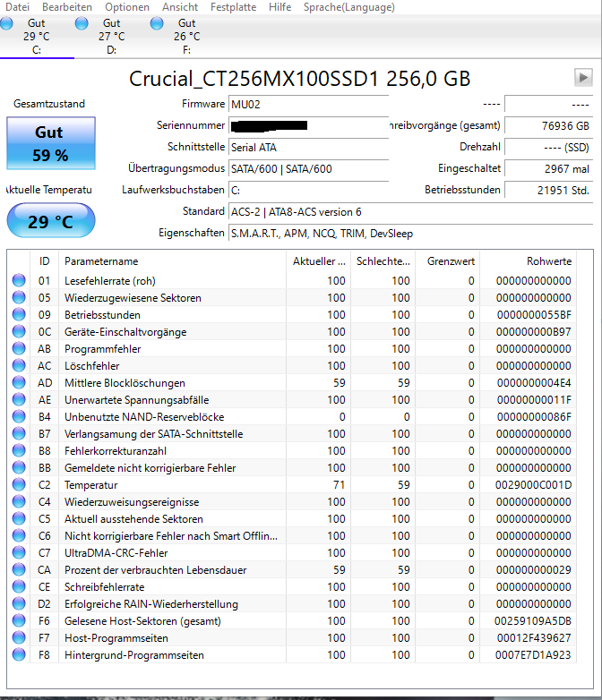
Task: Click status icon of Löschfehler row
Action: coord(19,365)
